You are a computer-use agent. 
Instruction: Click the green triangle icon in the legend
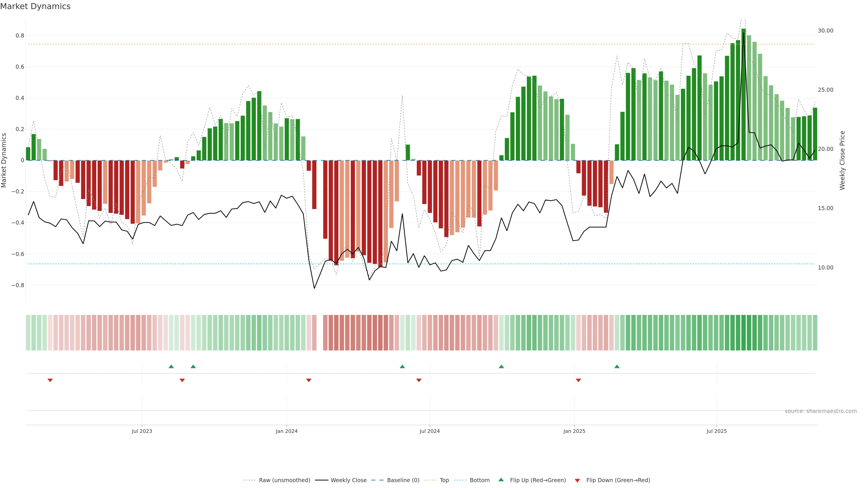point(501,480)
